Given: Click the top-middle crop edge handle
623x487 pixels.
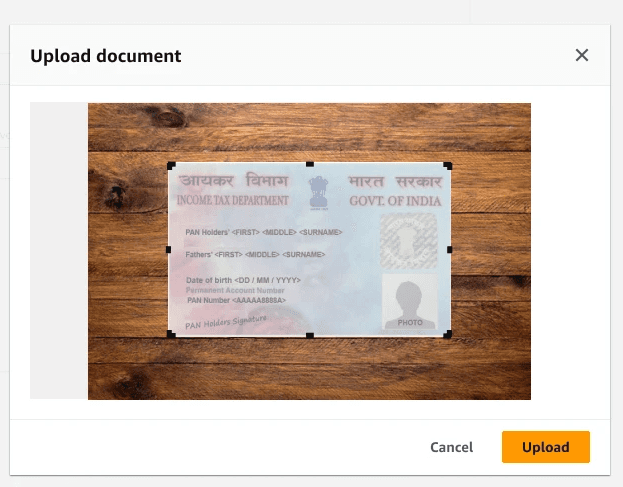Looking at the screenshot, I should tap(310, 164).
